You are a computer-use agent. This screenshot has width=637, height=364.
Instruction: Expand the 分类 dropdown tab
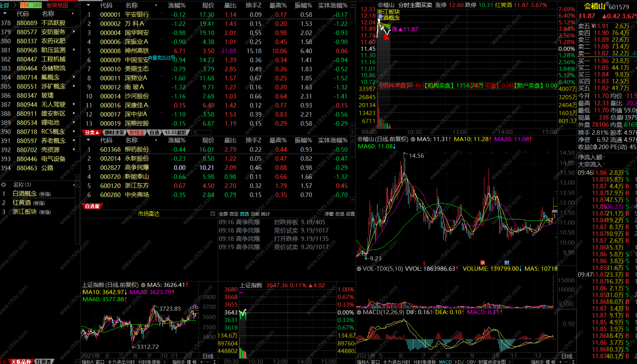click(x=92, y=132)
